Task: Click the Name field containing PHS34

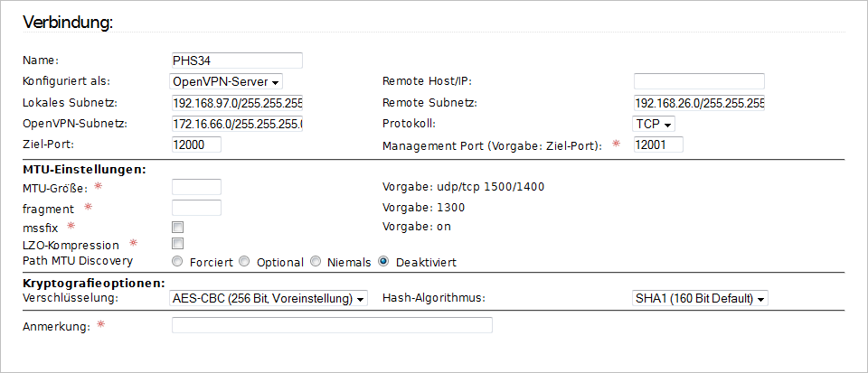Action: point(236,61)
